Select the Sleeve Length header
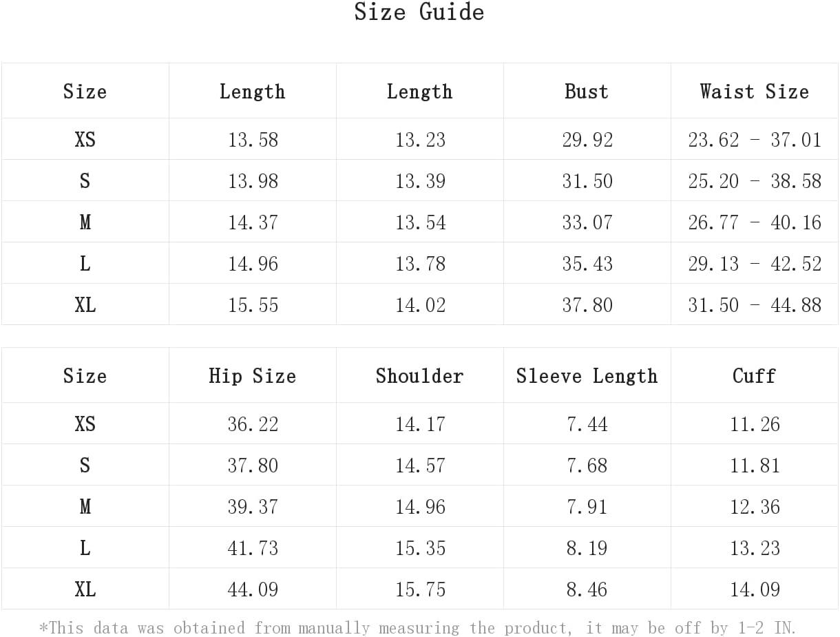Screen dimensions: 840x637 pos(587,376)
